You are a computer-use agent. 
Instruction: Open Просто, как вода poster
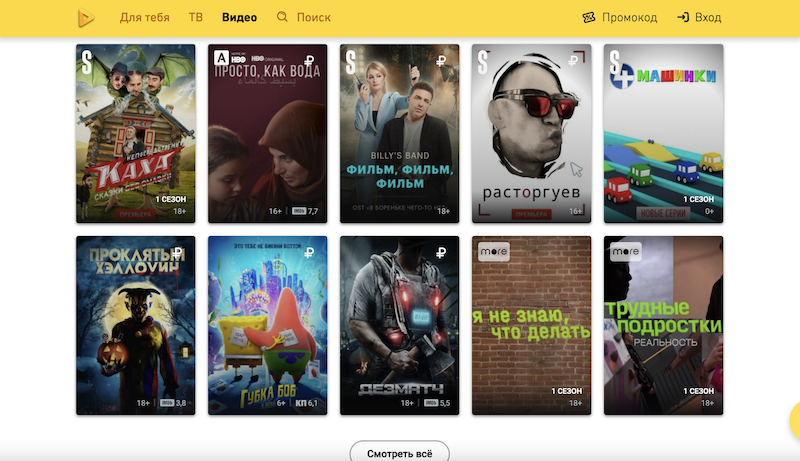(267, 134)
